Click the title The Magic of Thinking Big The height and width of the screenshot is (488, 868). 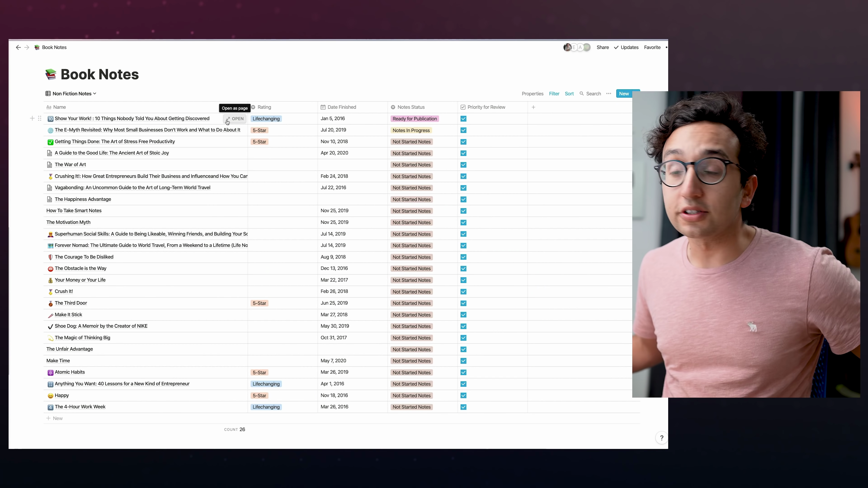82,338
